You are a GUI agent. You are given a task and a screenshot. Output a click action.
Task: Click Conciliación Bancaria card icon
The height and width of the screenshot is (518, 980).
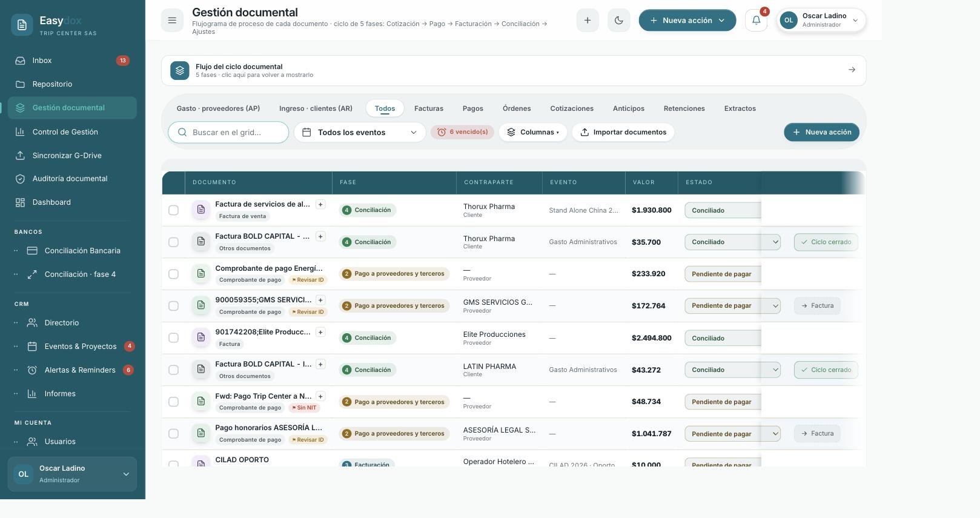[x=33, y=250]
